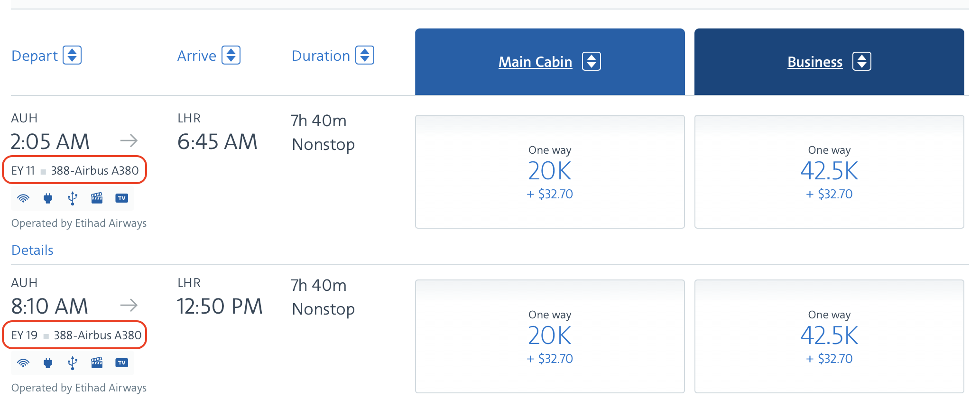The width and height of the screenshot is (980, 409).
Task: Sort flights using the Depart sort arrows
Action: coord(72,55)
